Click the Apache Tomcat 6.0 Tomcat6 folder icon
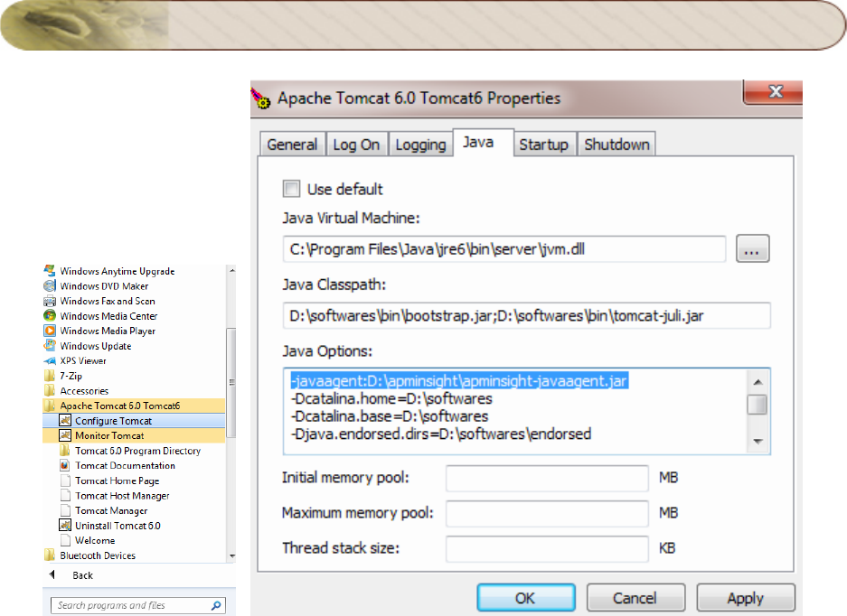The width and height of the screenshot is (847, 616). [50, 406]
